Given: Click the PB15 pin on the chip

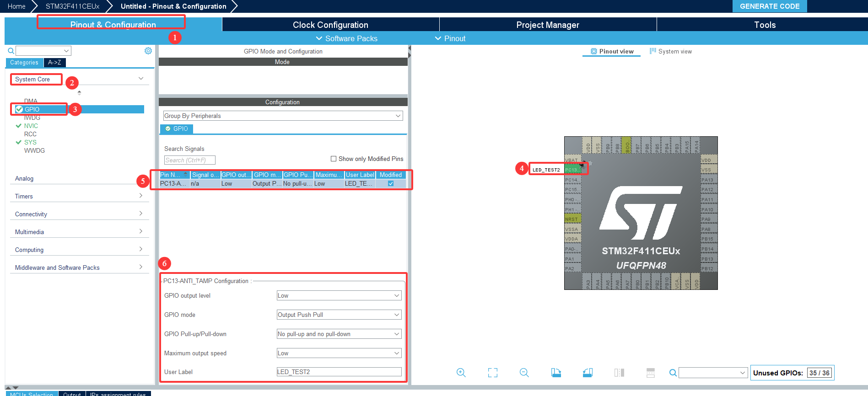Looking at the screenshot, I should pyautogui.click(x=709, y=239).
